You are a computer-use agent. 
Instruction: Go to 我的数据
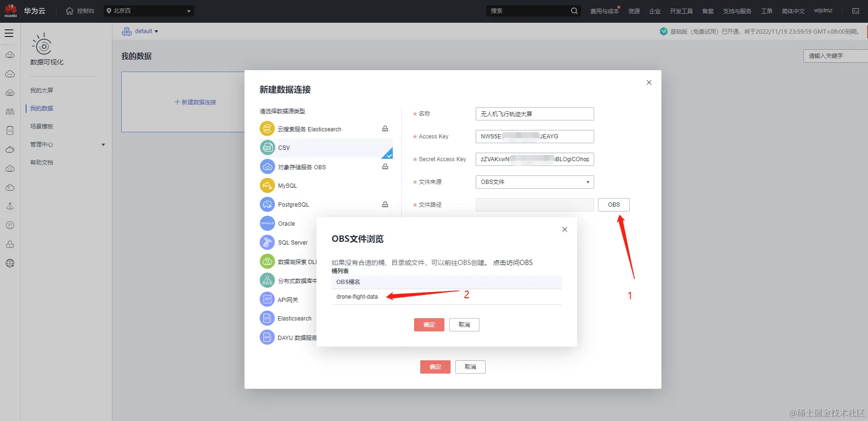tap(42, 108)
